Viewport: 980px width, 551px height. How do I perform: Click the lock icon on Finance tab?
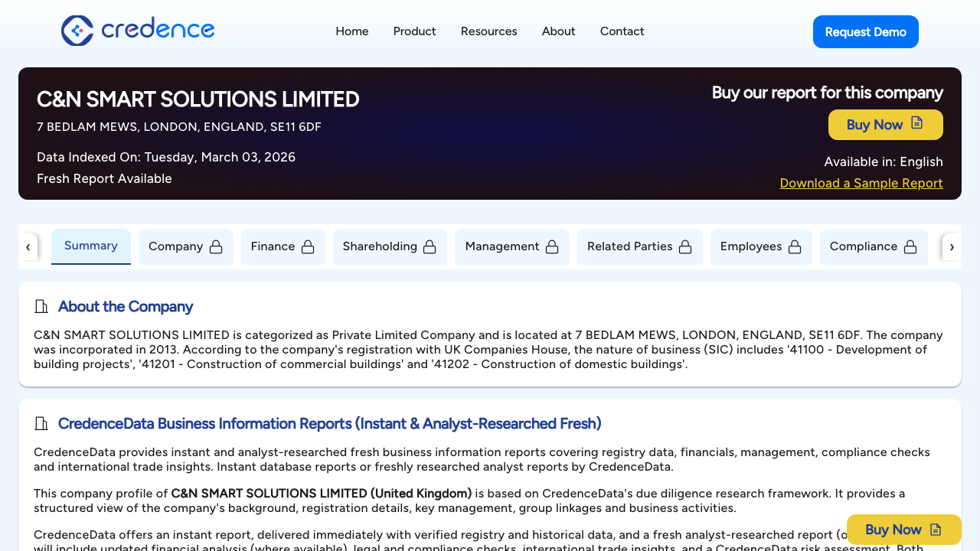(x=308, y=246)
